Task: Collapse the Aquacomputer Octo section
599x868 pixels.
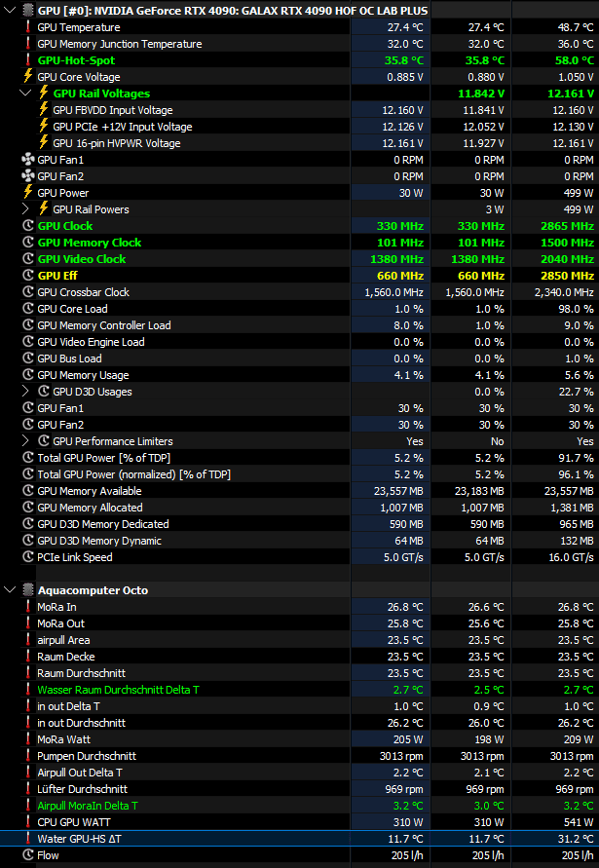Action: click(x=10, y=590)
